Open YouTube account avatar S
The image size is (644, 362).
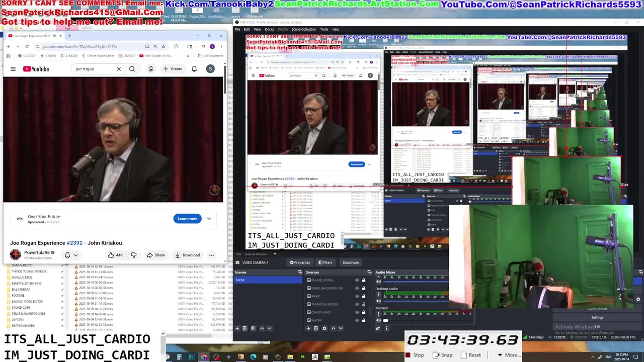pyautogui.click(x=210, y=69)
